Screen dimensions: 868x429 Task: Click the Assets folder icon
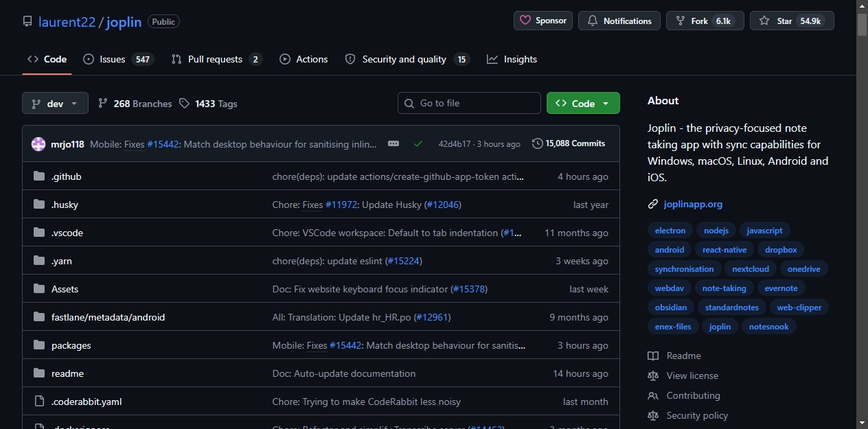(x=39, y=289)
